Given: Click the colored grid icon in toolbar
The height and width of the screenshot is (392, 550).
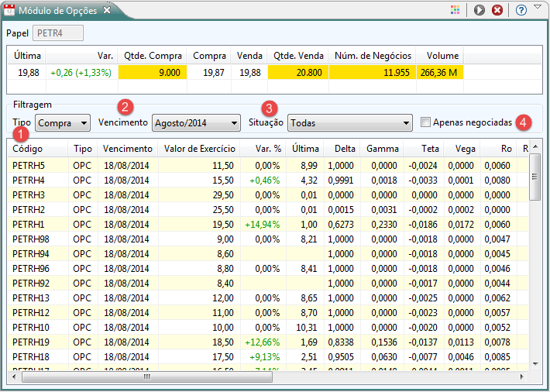Looking at the screenshot, I should click(455, 10).
